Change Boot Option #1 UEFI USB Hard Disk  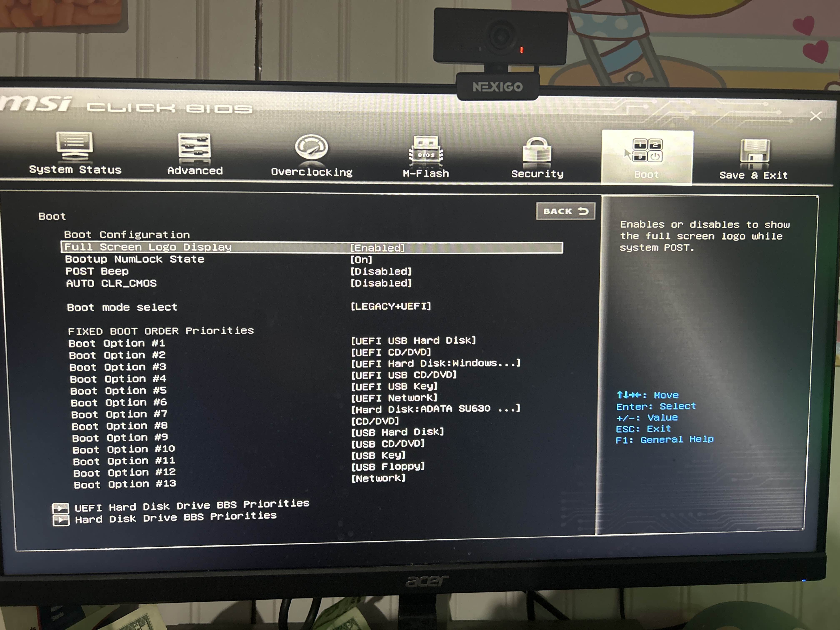(x=413, y=341)
